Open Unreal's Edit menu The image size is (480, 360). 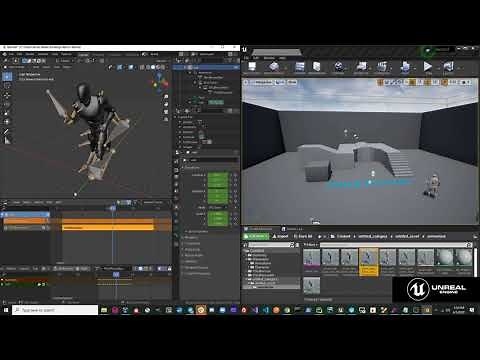[256, 58]
